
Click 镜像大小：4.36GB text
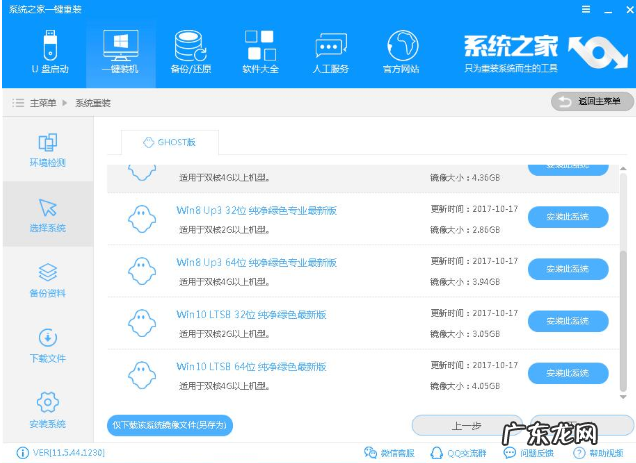[x=465, y=178]
